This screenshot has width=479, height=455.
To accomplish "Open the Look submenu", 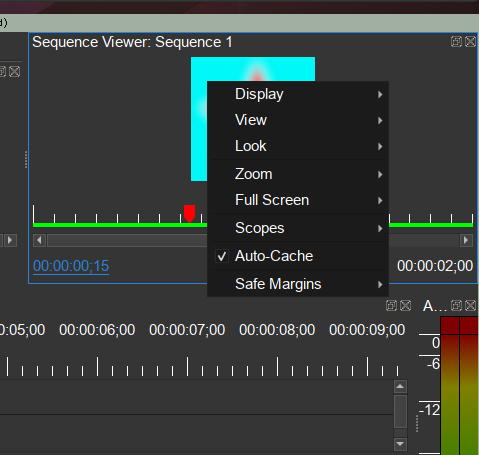I will tap(298, 146).
